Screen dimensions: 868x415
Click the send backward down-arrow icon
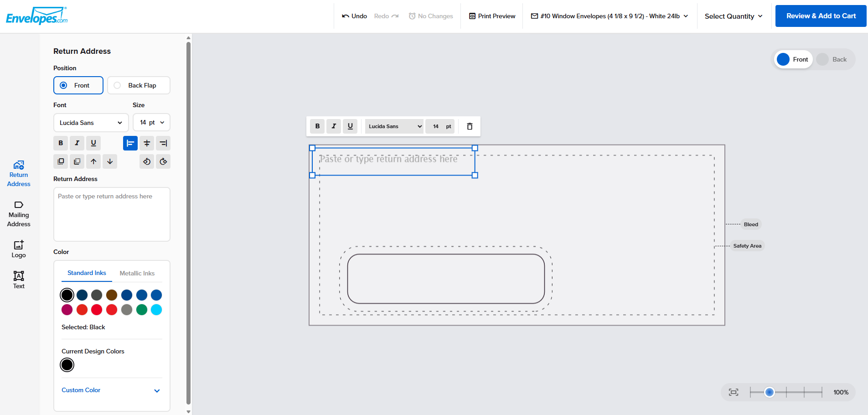coord(110,161)
